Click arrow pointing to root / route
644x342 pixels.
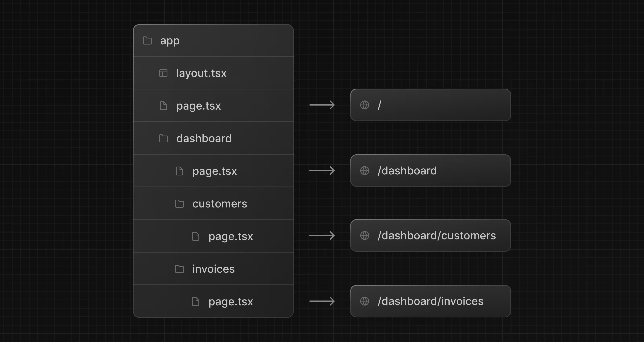[x=322, y=105]
